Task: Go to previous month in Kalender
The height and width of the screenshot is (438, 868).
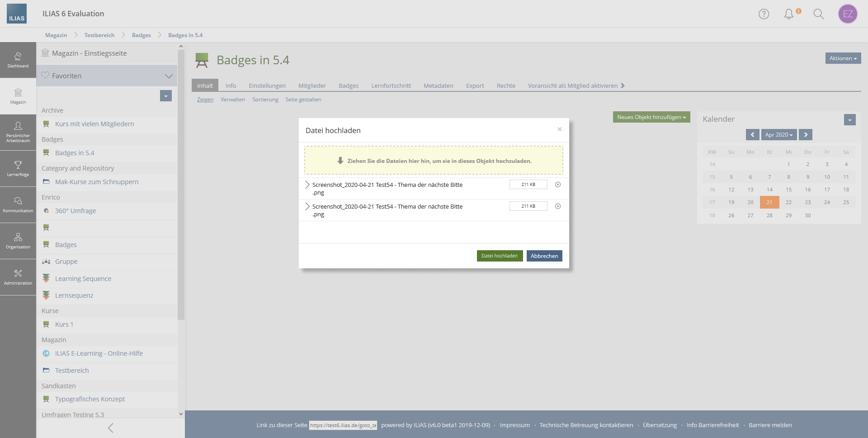Action: point(753,135)
